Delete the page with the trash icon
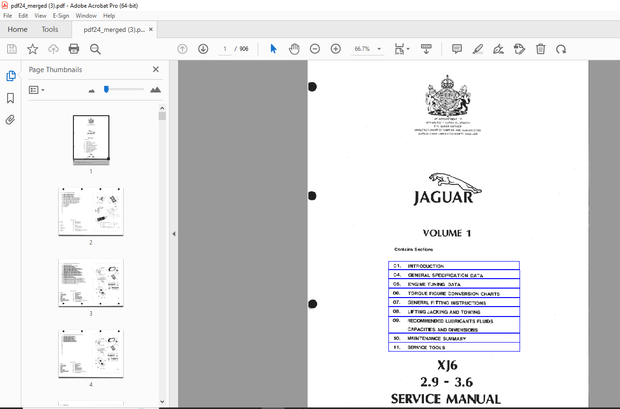Image resolution: width=620 pixels, height=409 pixels. [541, 49]
